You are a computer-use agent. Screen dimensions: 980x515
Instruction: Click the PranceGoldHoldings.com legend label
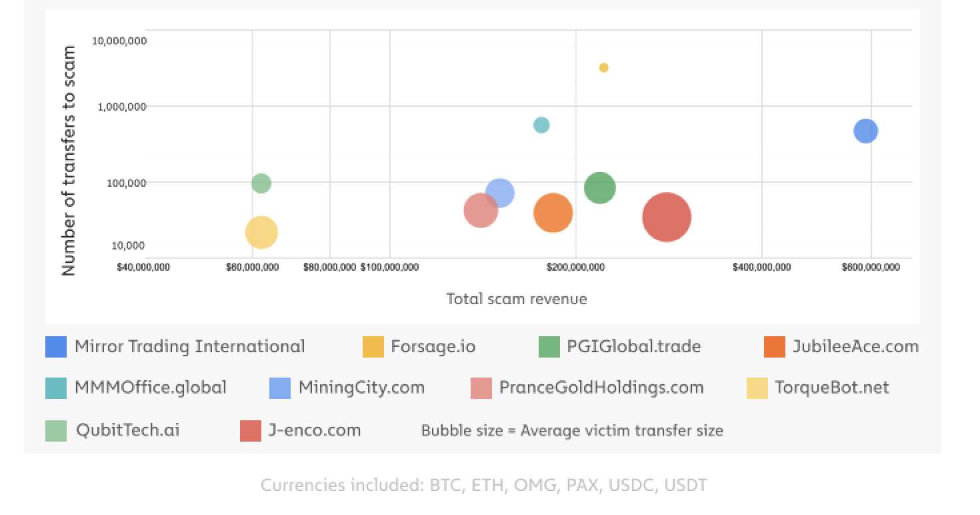tap(601, 388)
